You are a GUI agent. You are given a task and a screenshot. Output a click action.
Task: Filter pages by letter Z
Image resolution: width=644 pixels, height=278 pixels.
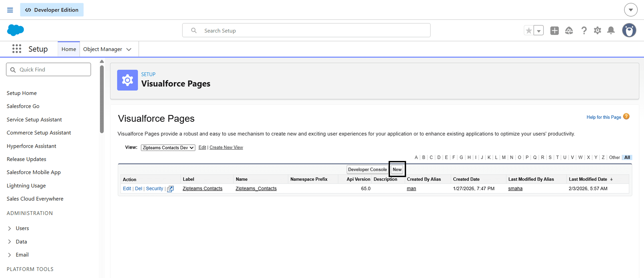603,157
